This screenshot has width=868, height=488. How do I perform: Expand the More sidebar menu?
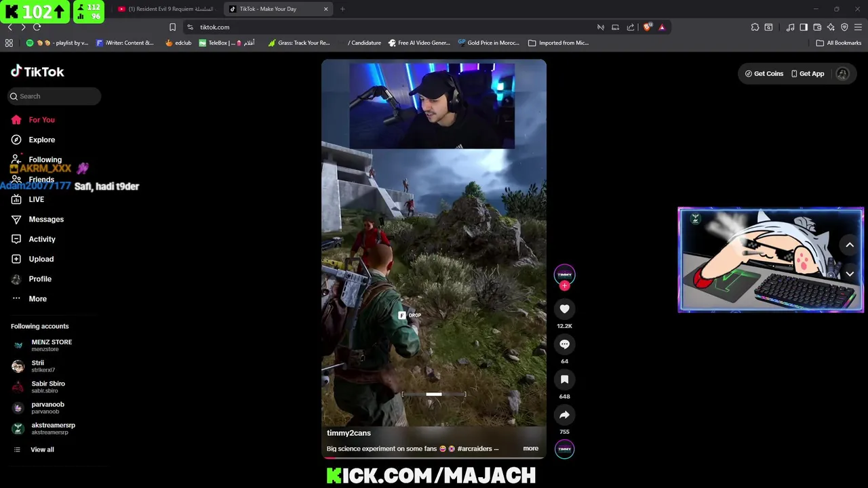tap(29, 299)
